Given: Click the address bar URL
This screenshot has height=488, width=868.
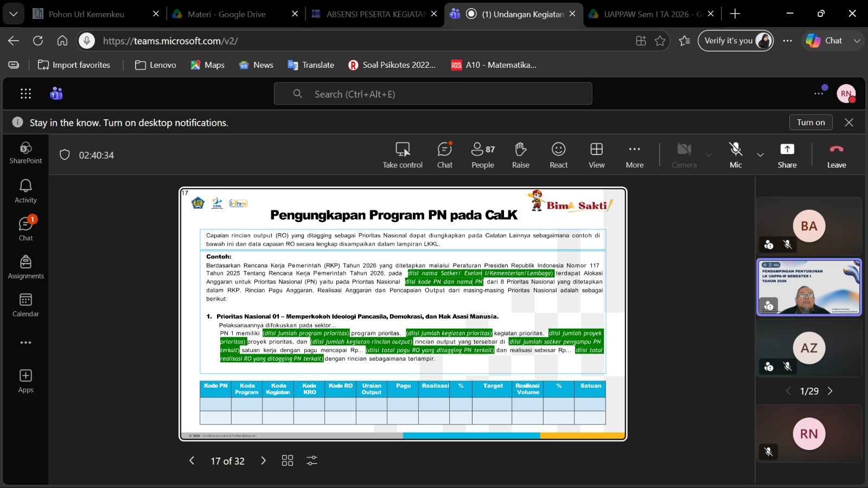Looking at the screenshot, I should [170, 41].
